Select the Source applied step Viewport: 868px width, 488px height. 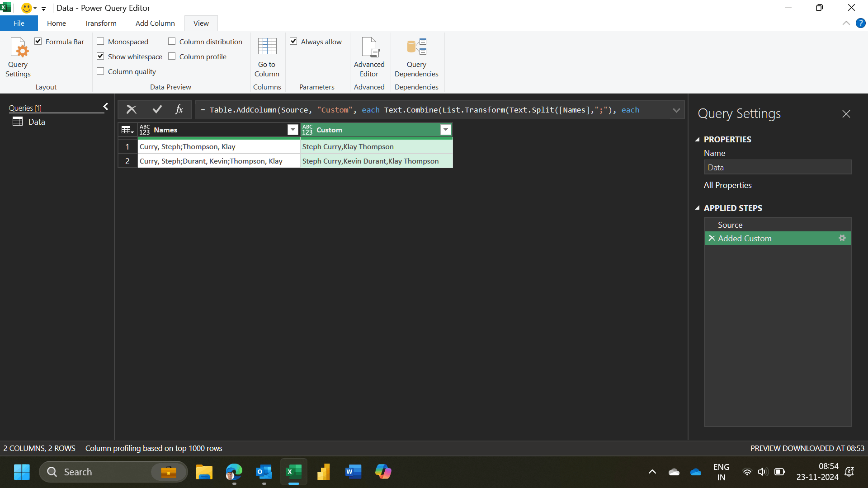point(778,225)
